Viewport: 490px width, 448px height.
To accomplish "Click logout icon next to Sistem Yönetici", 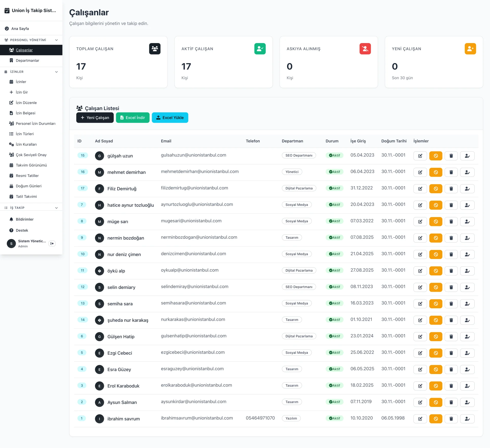I will (x=52, y=244).
